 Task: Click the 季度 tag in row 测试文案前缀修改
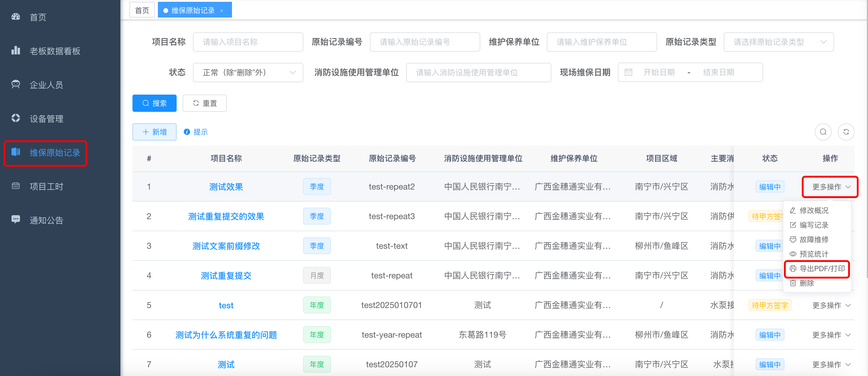(317, 246)
